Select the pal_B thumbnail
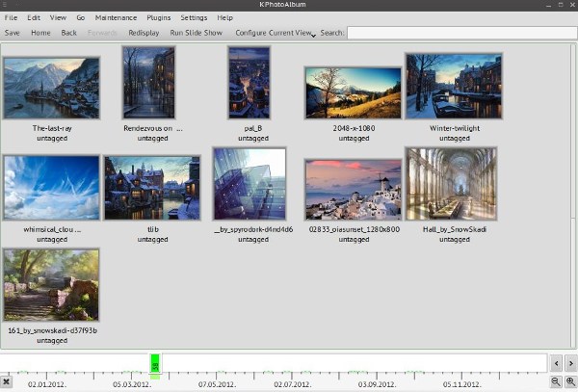 249,83
